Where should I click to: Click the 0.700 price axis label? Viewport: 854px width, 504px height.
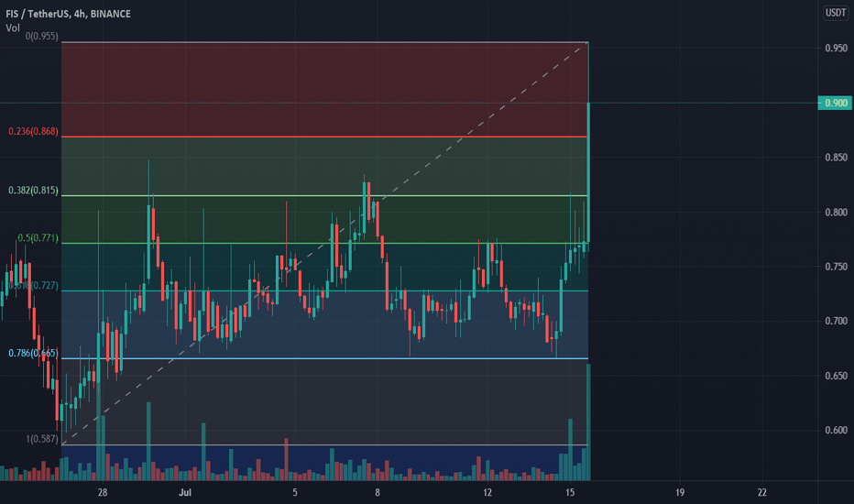pos(836,321)
